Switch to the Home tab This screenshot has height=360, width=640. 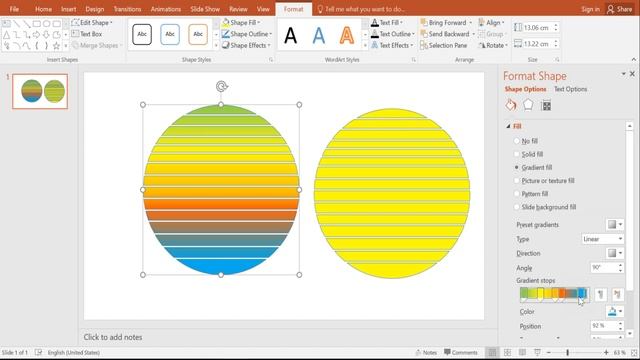(43, 9)
